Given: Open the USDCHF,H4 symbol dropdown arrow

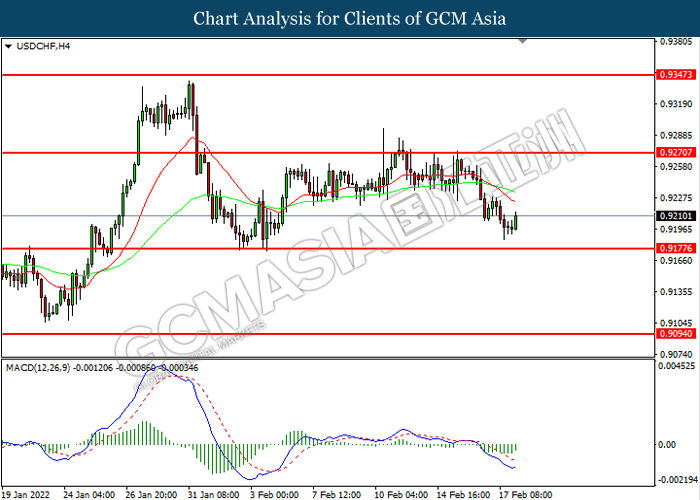Looking at the screenshot, I should [8, 46].
